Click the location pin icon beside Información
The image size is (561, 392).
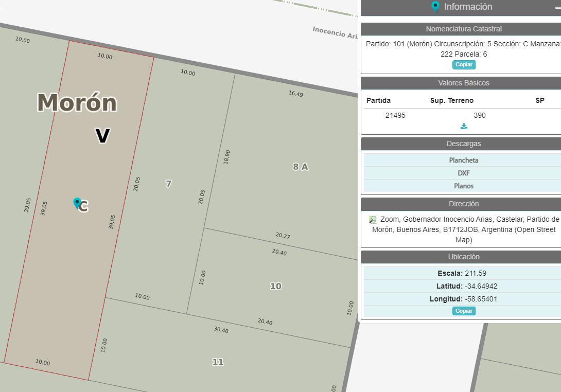point(435,7)
